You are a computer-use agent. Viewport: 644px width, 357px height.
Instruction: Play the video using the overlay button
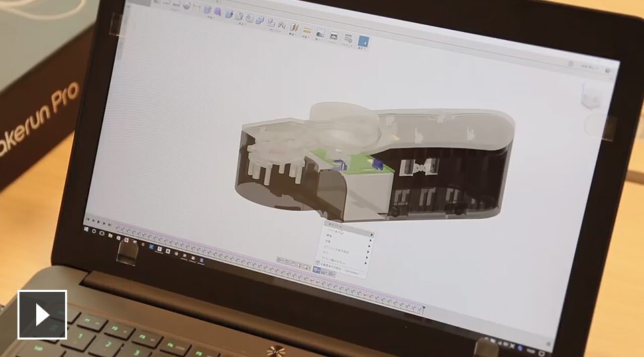tap(42, 315)
